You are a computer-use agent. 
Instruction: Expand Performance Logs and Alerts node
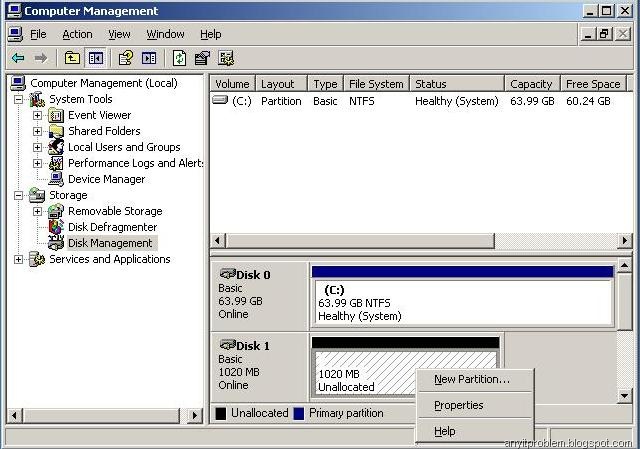(x=37, y=163)
